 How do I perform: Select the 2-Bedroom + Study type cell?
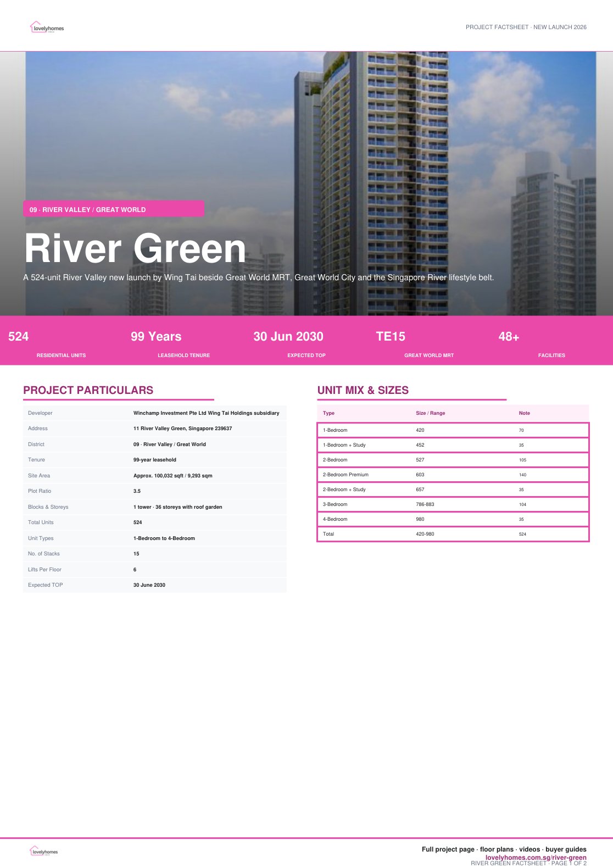344,489
